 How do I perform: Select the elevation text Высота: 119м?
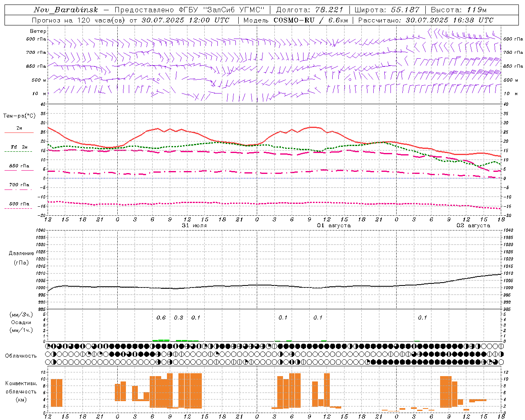[x=459, y=10]
